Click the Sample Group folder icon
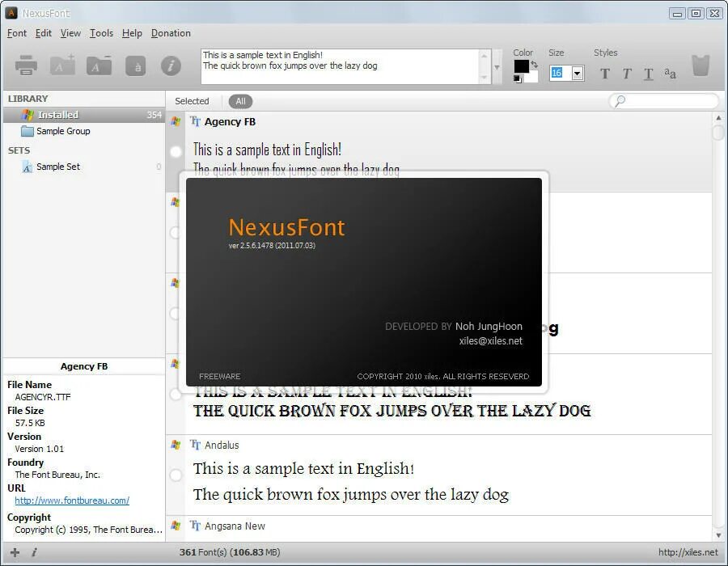This screenshot has height=566, width=728. (x=28, y=131)
